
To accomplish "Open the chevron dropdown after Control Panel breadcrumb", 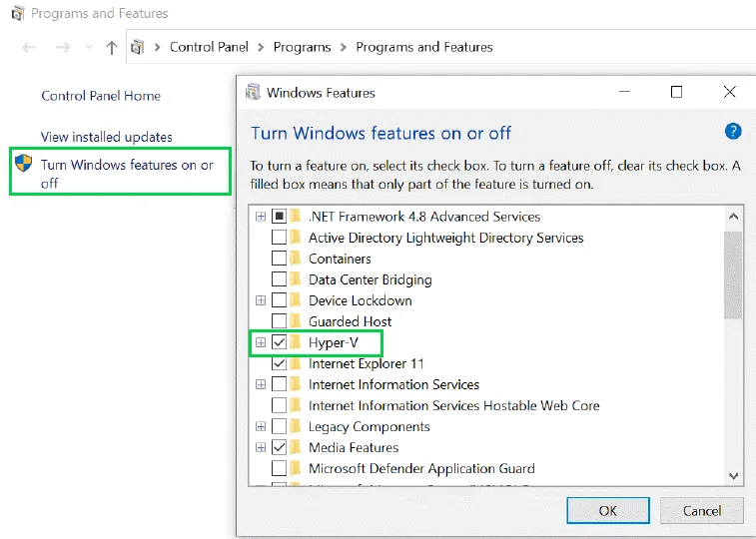I will (261, 47).
